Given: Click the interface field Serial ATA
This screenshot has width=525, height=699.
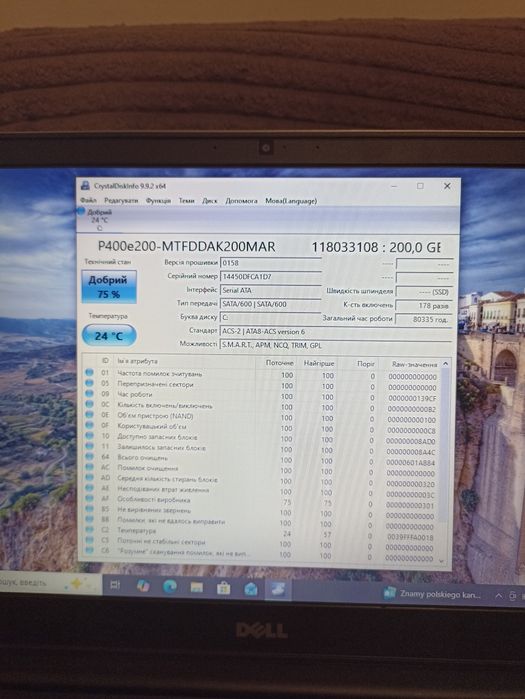Looking at the screenshot, I should pos(271,290).
